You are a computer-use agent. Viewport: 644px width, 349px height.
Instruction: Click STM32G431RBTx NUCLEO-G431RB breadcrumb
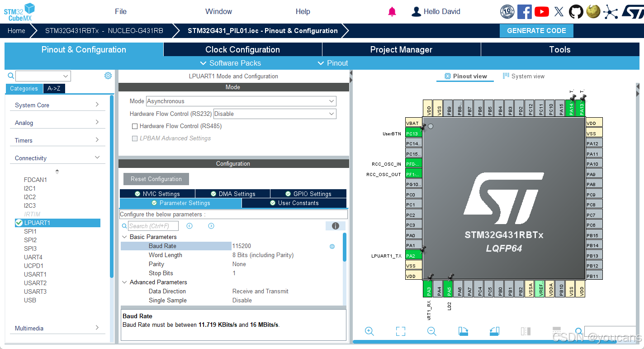[x=104, y=31]
